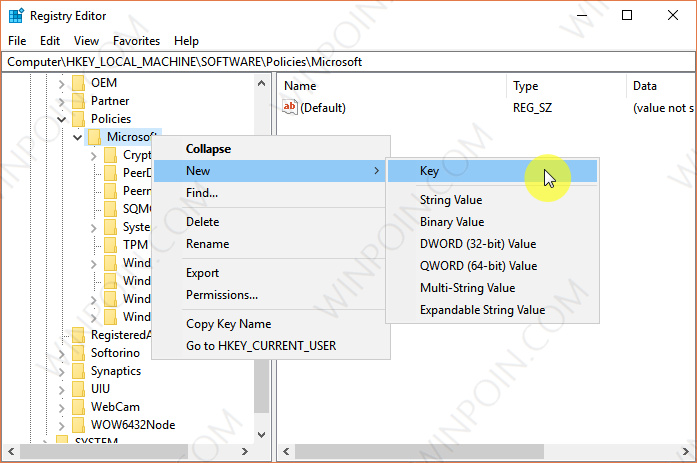Choose Go to HKEY_CURRENT_USER

(x=271, y=346)
